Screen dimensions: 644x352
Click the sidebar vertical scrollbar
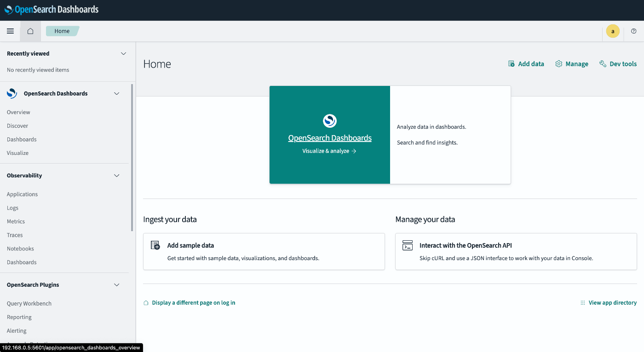coord(132,157)
